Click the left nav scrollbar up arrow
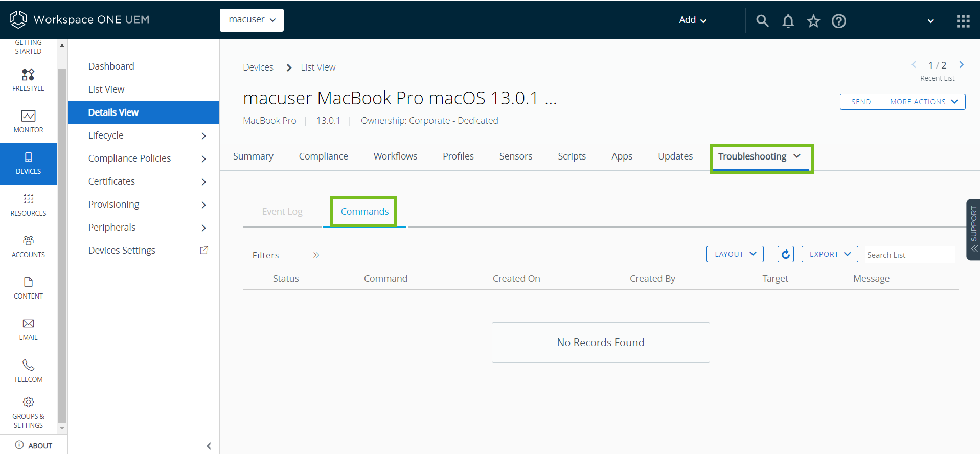Screen dimensions: 980x454 point(62,45)
